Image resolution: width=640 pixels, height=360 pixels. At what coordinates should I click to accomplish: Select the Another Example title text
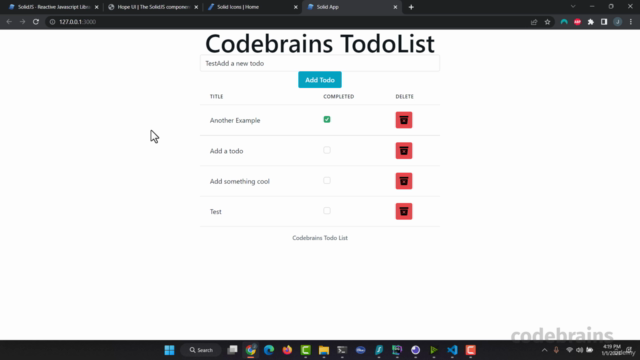(235, 120)
